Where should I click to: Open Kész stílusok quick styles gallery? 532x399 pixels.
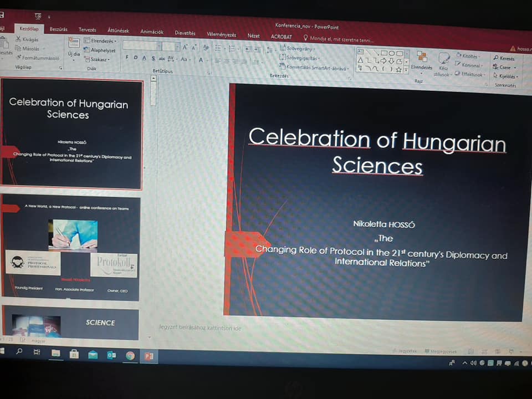[443, 59]
